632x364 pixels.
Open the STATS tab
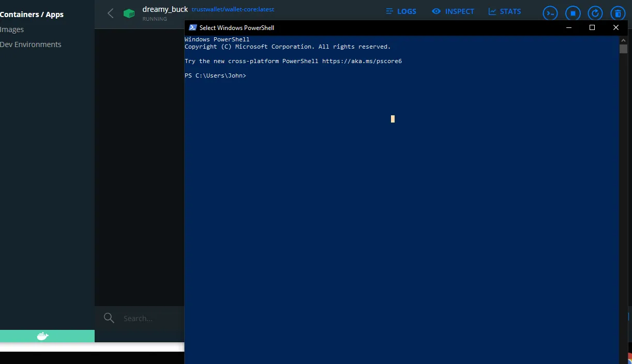pyautogui.click(x=505, y=11)
